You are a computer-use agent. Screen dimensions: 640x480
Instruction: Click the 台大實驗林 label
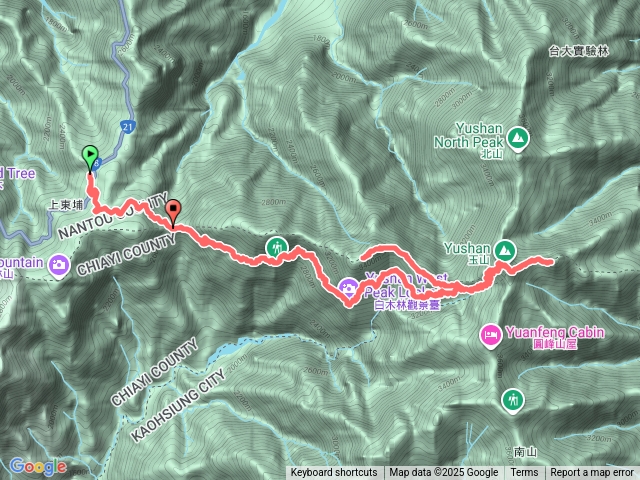578,51
